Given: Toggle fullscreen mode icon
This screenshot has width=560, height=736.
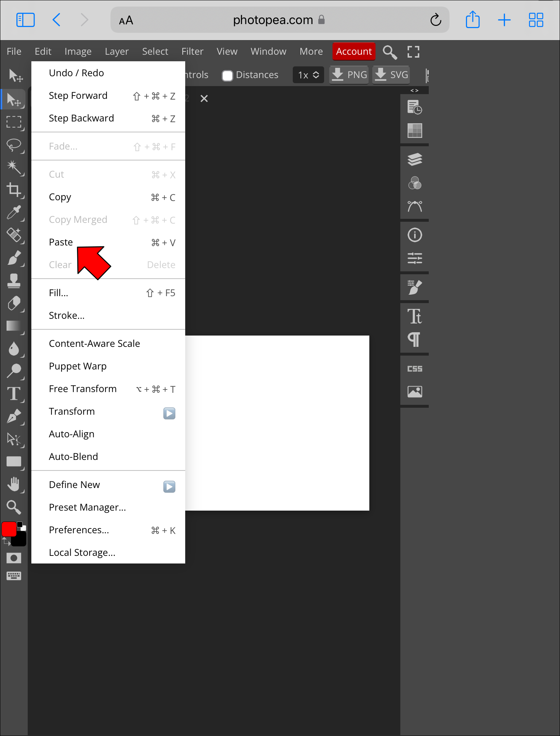Looking at the screenshot, I should [413, 52].
